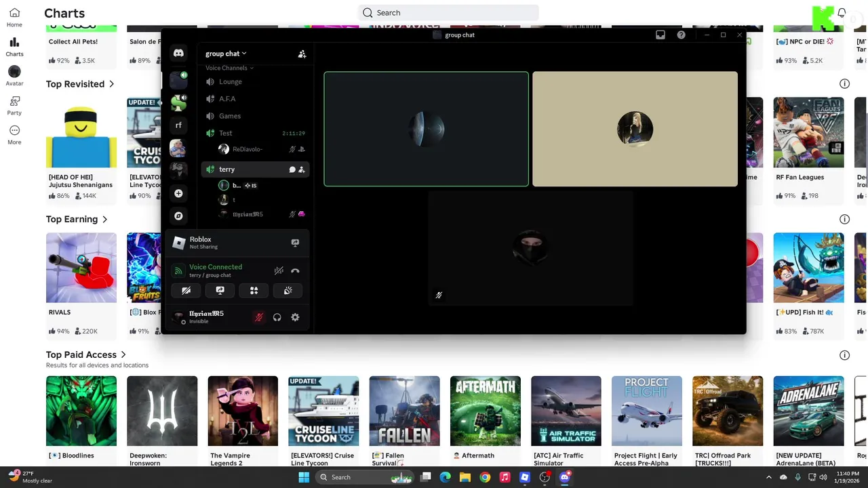The width and height of the screenshot is (868, 488).
Task: Open Roblox Party in sidebar
Action: click(x=14, y=105)
